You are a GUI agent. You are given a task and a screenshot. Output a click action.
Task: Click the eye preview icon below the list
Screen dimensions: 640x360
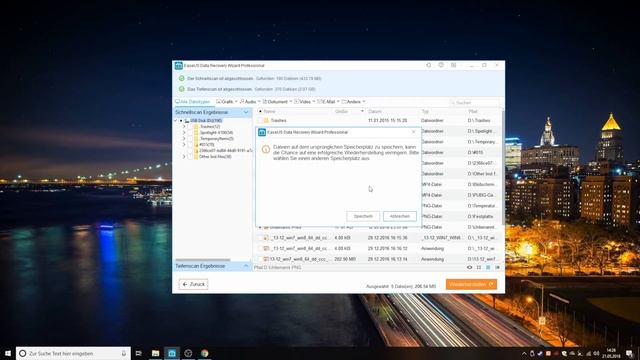point(469,267)
